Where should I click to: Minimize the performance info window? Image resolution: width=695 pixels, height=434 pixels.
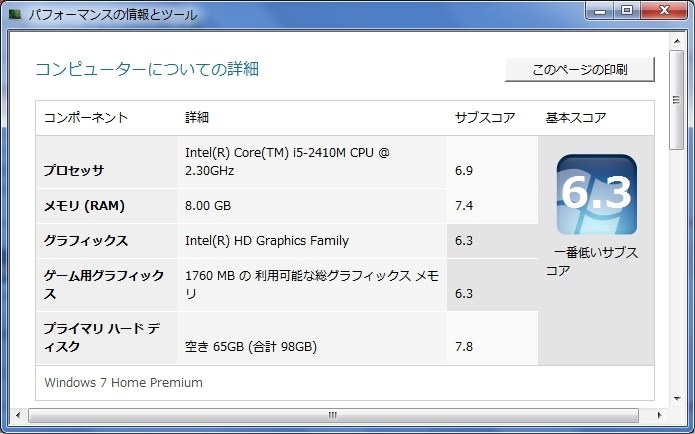tap(600, 11)
